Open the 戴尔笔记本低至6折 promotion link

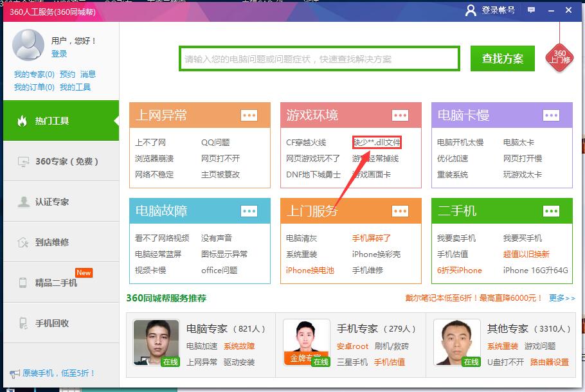pos(474,298)
